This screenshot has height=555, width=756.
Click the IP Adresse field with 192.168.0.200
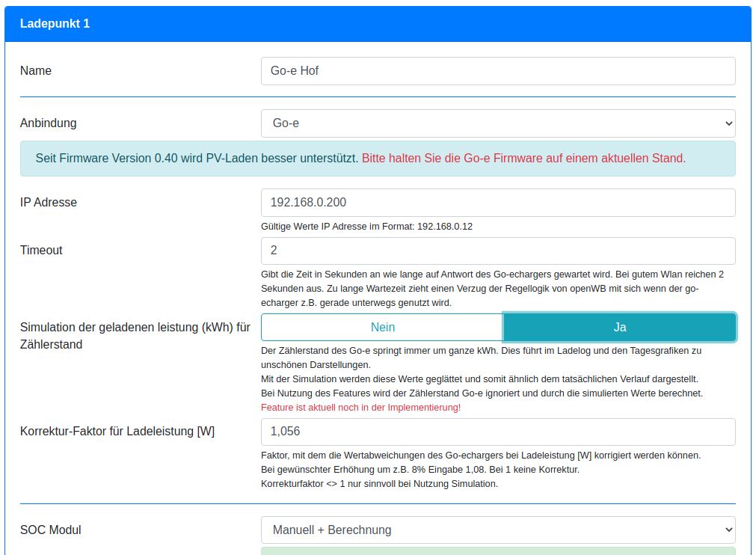click(498, 203)
